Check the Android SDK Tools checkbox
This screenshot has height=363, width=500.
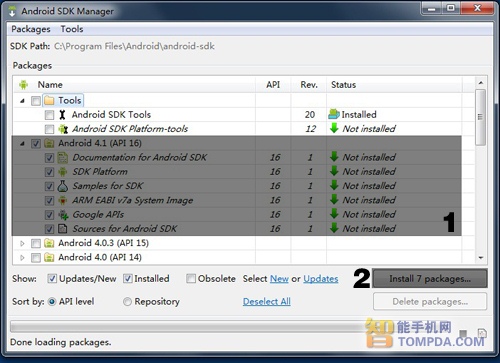click(x=49, y=115)
